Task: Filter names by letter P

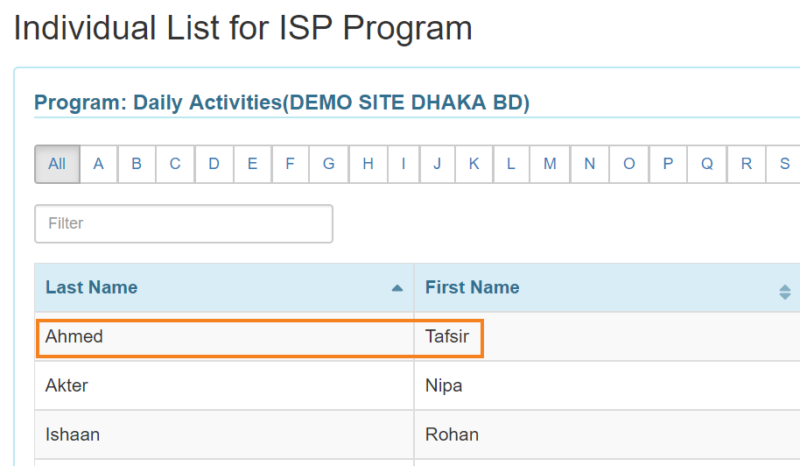Action: tap(668, 164)
